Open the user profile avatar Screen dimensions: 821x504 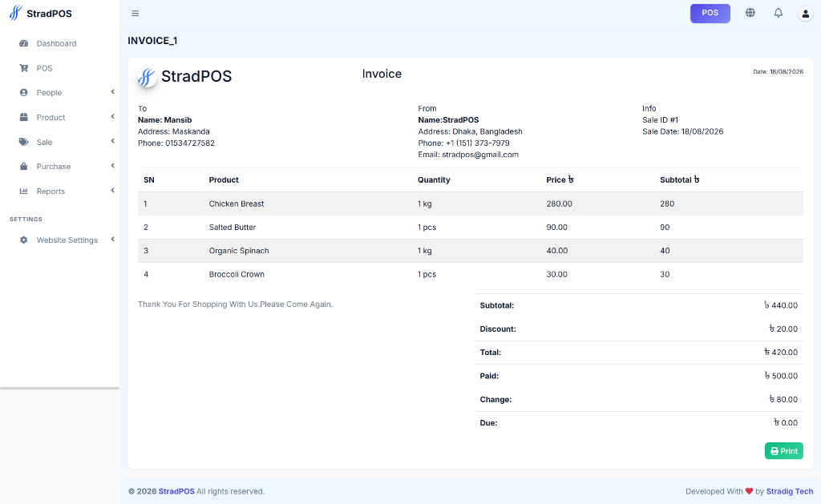tap(805, 14)
